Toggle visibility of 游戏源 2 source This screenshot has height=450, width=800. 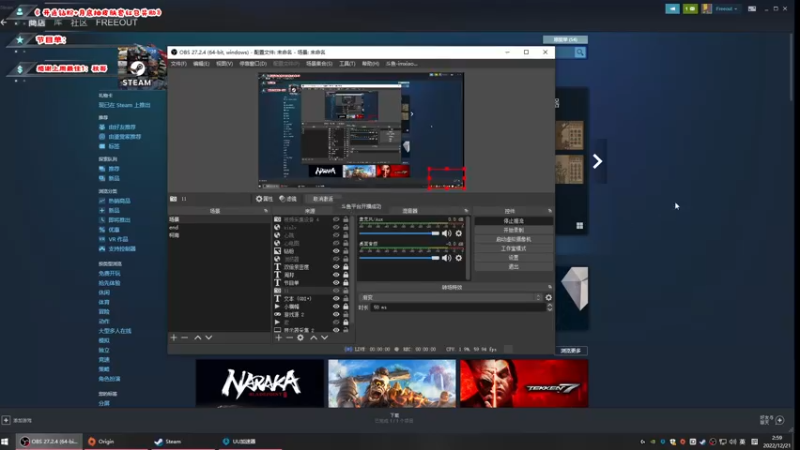click(336, 314)
